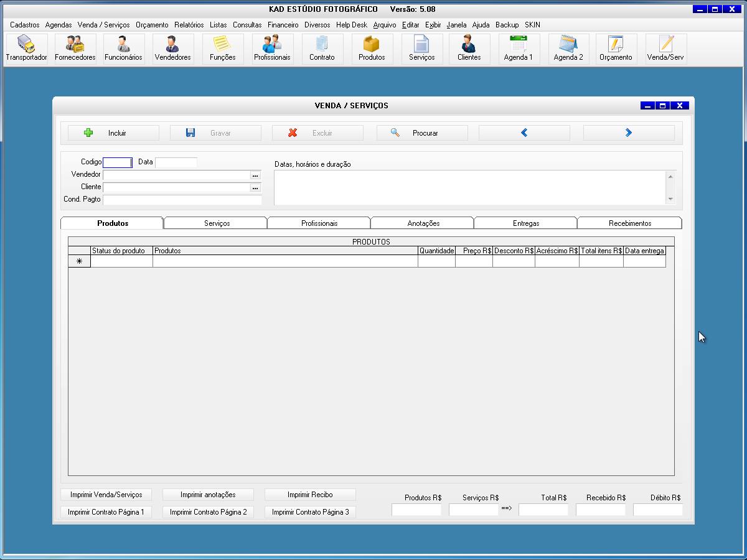Click the Imprimir Venda/Serviços button
The height and width of the screenshot is (560, 747).
(x=106, y=495)
